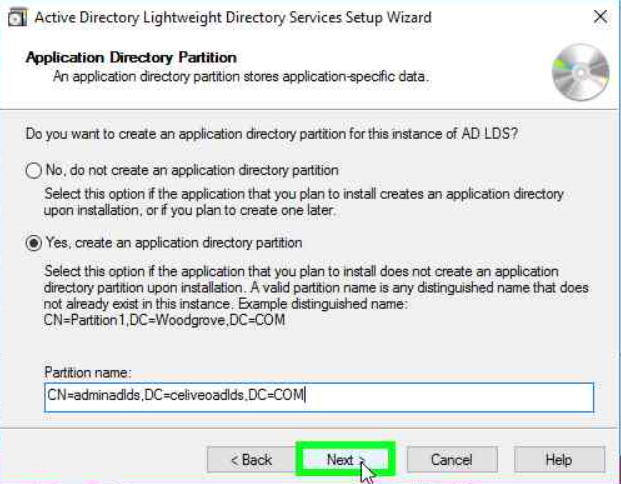Close the AD LDS Setup Wizard window
The width and height of the screenshot is (621, 484).
[600, 17]
